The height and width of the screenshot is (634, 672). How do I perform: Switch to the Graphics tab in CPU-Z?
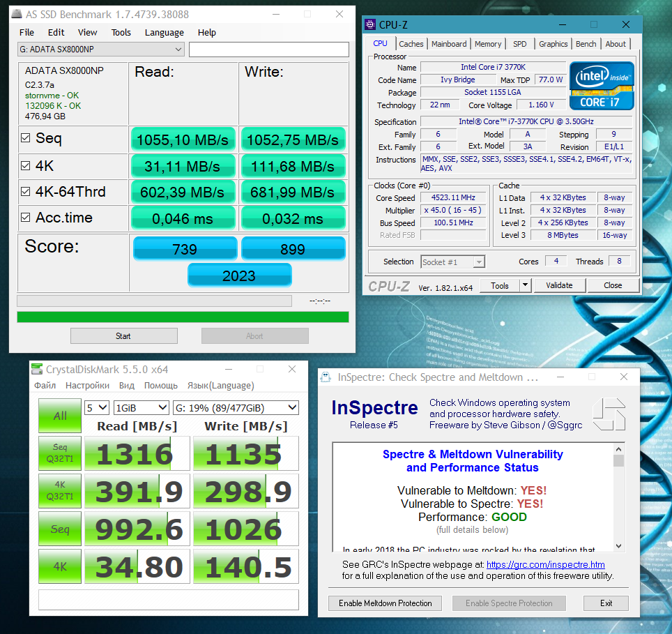(553, 44)
